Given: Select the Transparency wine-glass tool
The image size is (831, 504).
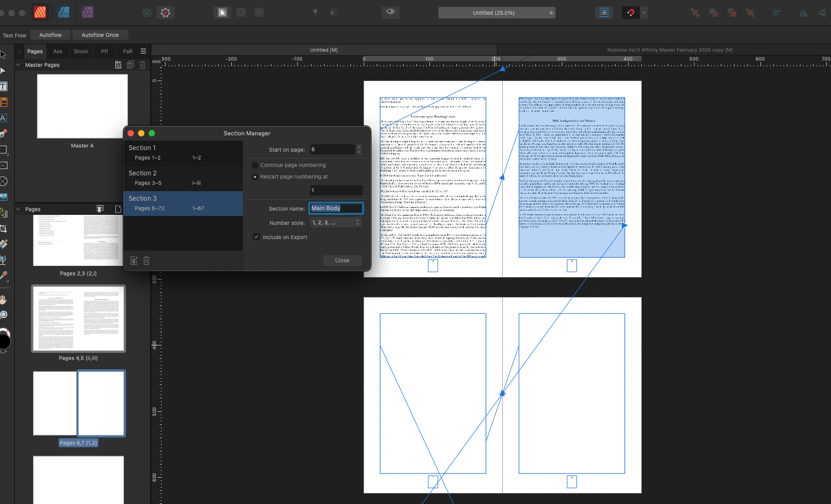Looking at the screenshot, I should tap(3, 260).
